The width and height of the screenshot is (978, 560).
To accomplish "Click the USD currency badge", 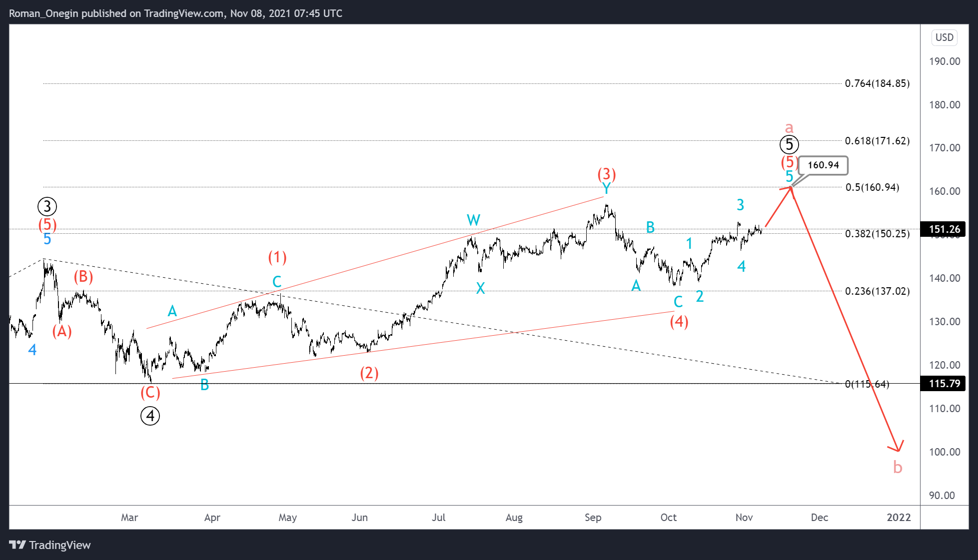I will 944,37.
